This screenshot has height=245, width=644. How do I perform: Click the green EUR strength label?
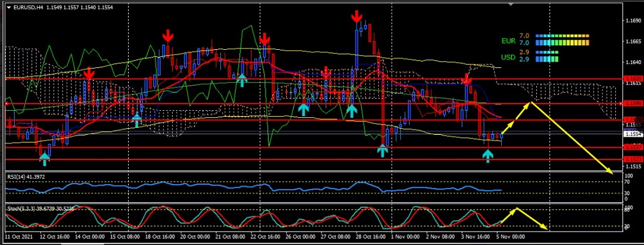click(x=508, y=41)
